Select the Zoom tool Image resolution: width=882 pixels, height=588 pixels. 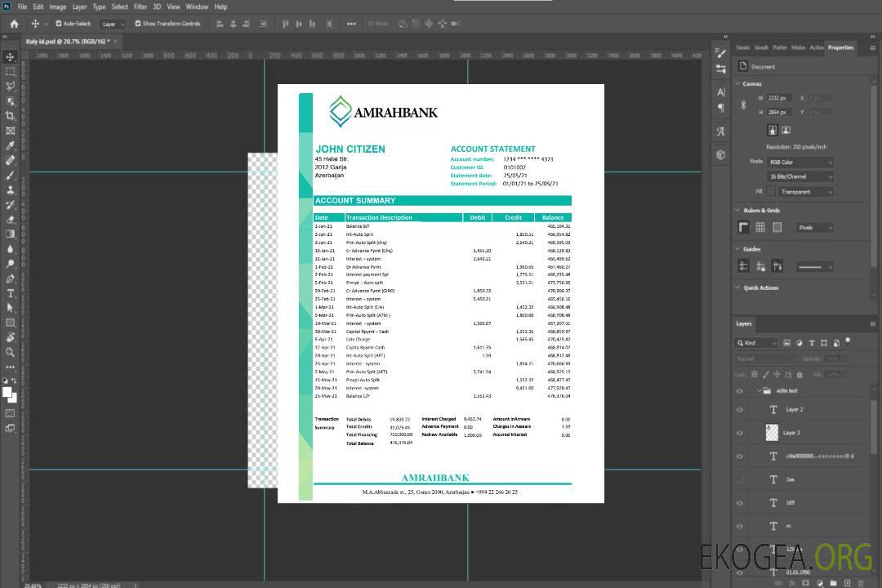(x=10, y=352)
